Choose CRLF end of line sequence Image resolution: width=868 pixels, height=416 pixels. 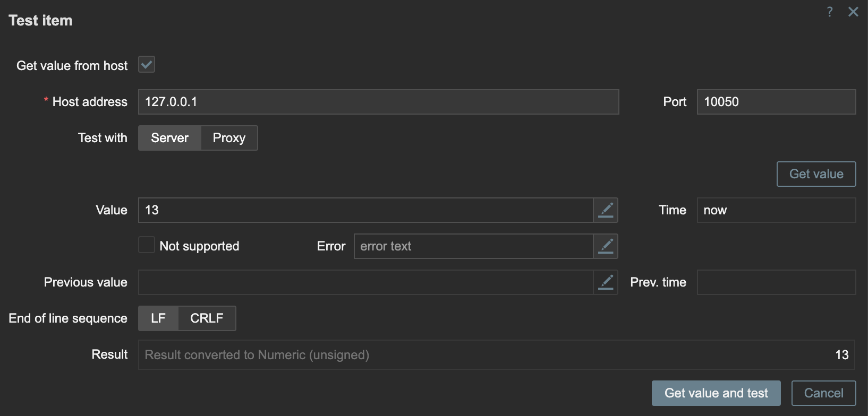207,318
